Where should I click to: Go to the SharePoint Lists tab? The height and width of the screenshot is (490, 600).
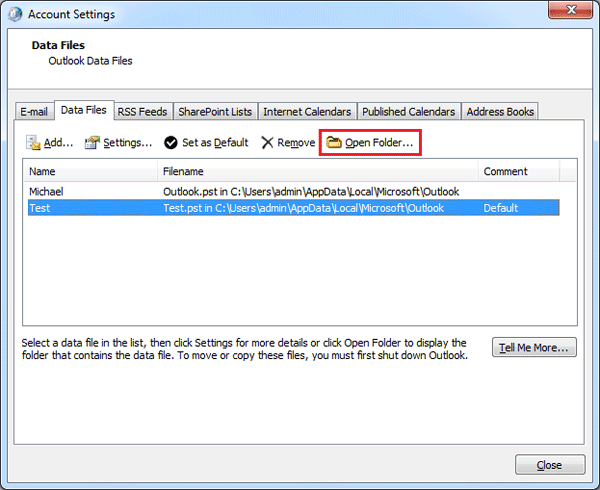click(215, 112)
